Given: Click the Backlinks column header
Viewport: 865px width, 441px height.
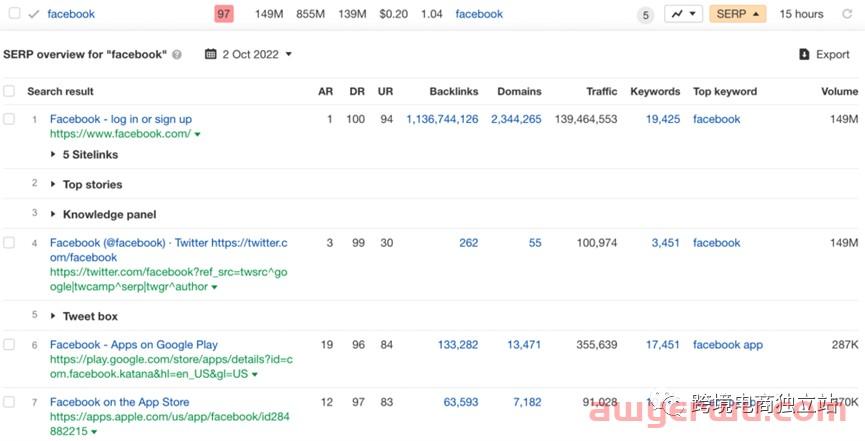Looking at the screenshot, I should coord(453,92).
